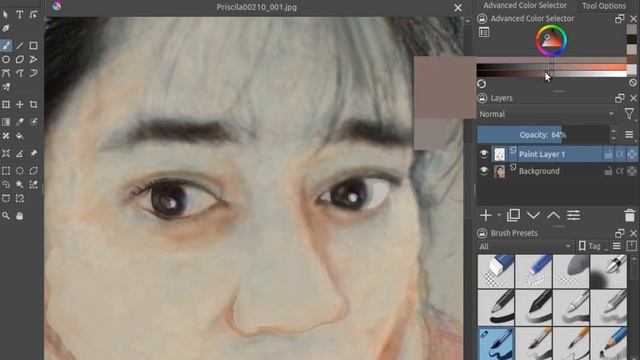Select the Text tool
The height and width of the screenshot is (360, 640).
pos(20,15)
